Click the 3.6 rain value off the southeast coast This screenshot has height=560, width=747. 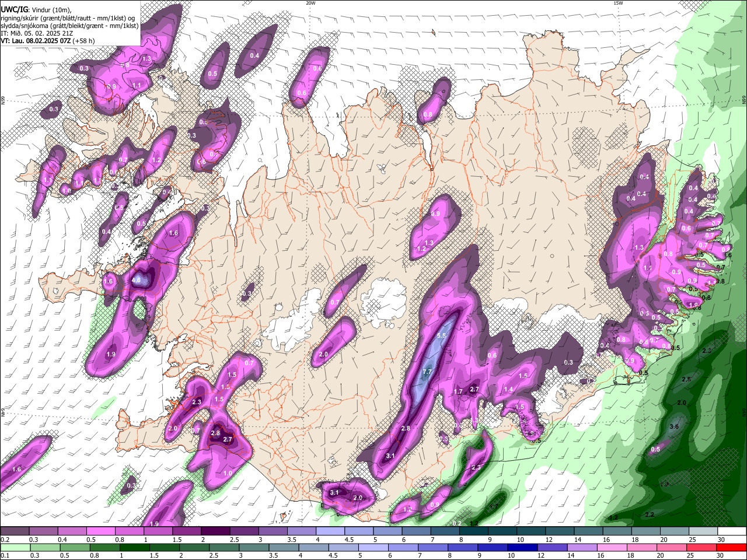(674, 427)
